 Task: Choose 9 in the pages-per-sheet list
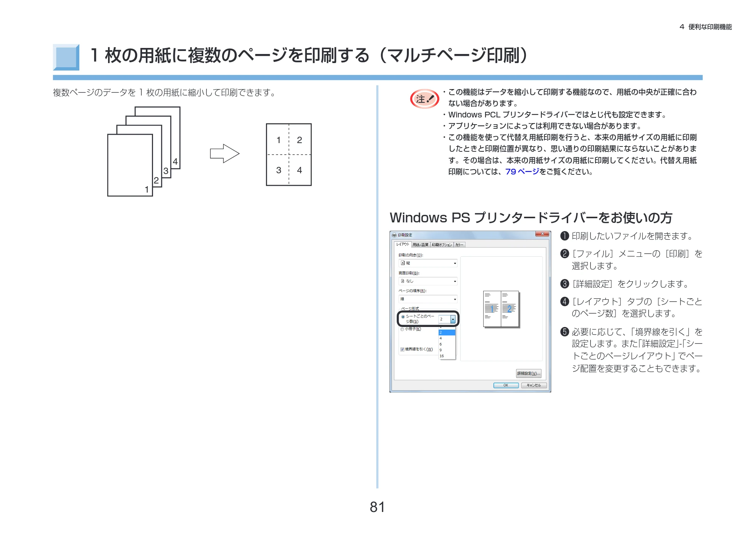click(447, 350)
